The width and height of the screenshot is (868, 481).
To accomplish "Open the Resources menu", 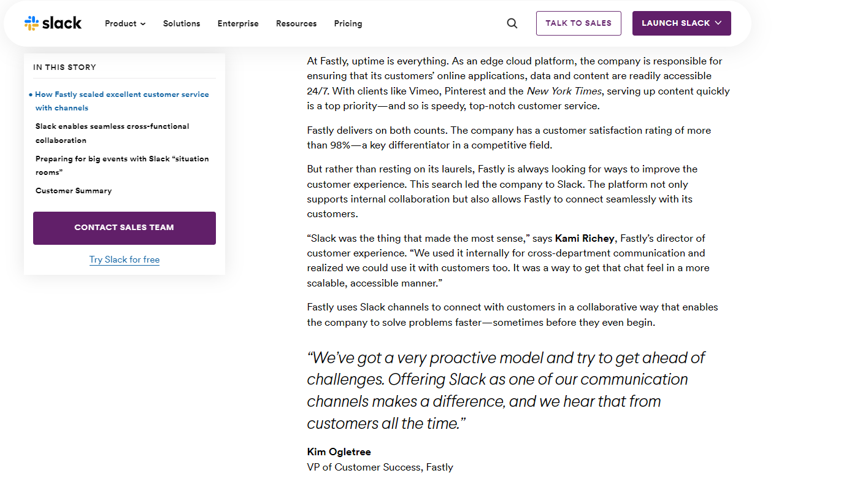I will click(296, 23).
